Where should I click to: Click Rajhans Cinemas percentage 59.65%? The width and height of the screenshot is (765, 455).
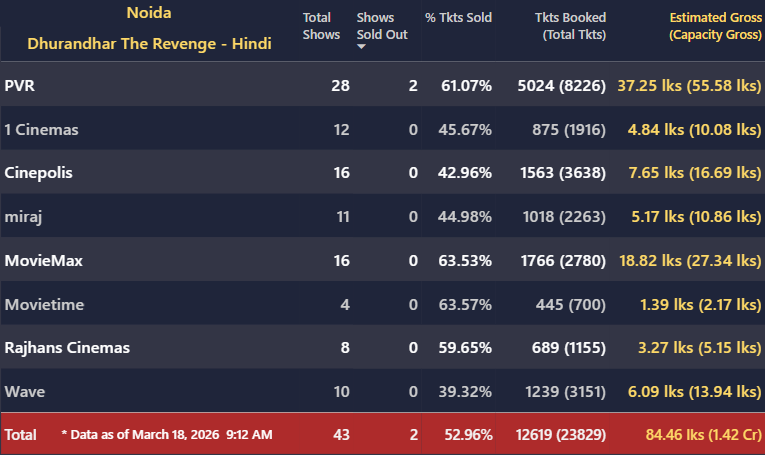coord(465,348)
